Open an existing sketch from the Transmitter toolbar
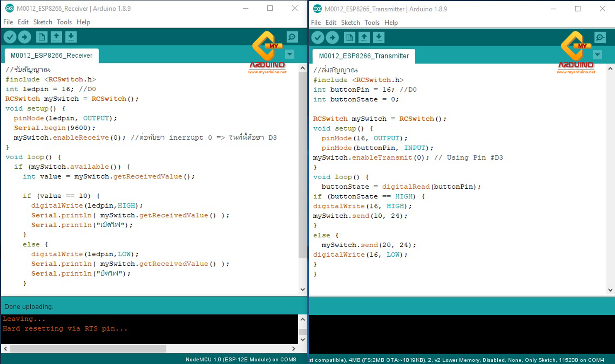Viewport: 615px width, 364px height. pos(364,37)
